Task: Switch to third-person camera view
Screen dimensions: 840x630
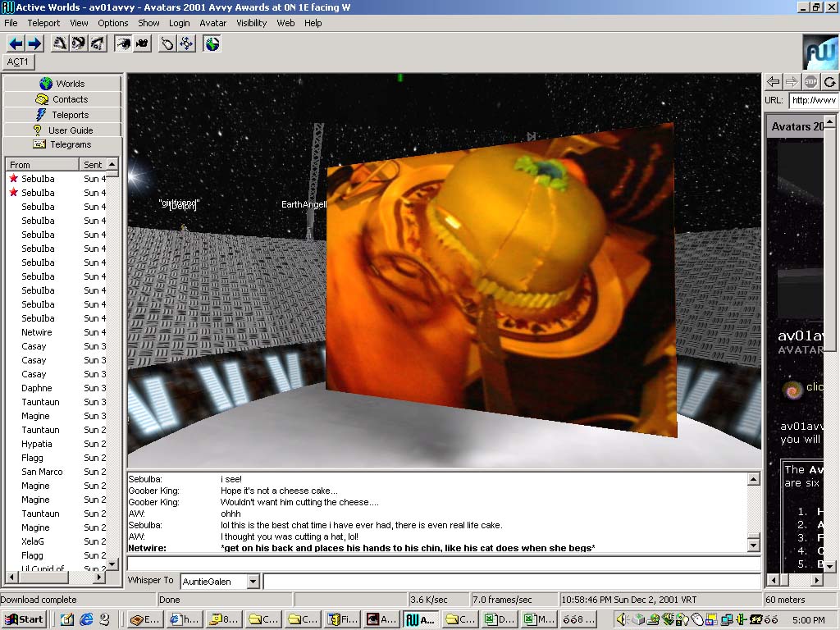Action: point(142,43)
